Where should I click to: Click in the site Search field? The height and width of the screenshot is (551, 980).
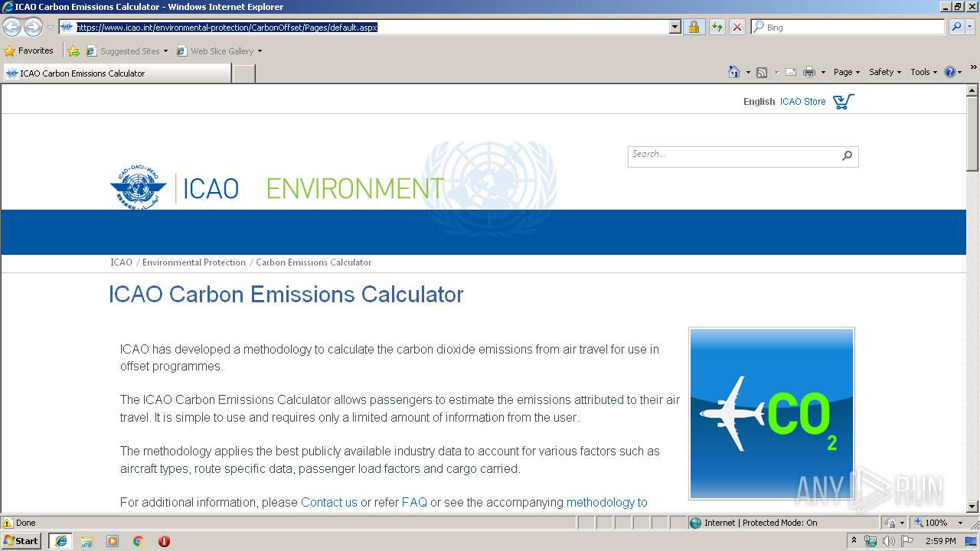733,156
